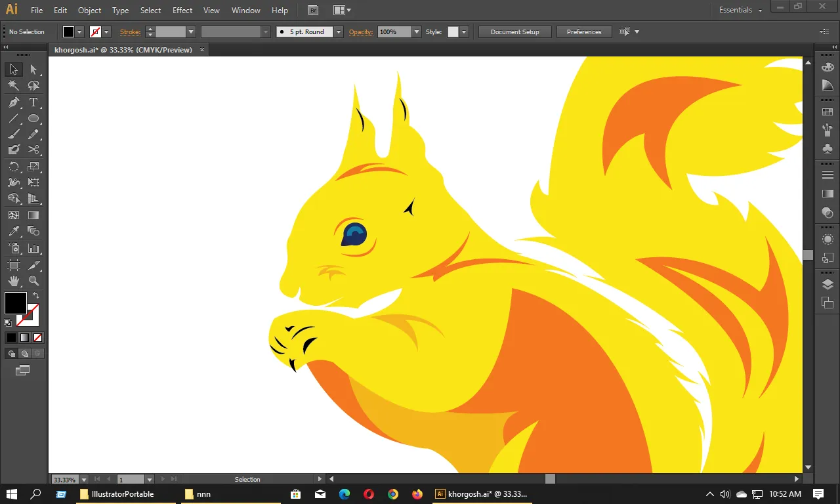The width and height of the screenshot is (840, 504).
Task: Open the fill color dropdown in control bar
Action: [79, 31]
